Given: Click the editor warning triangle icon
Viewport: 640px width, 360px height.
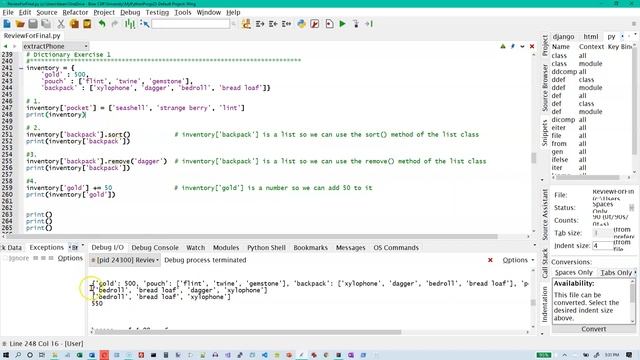Looking at the screenshot, I should tap(503, 46).
